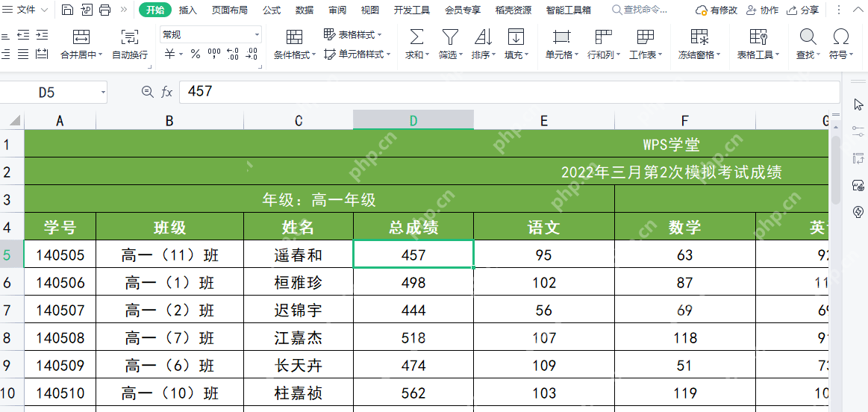Click the zoom icon beside fx

pos(147,92)
